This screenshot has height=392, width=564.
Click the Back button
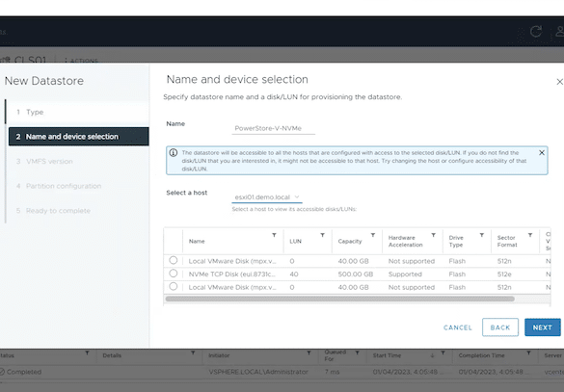pyautogui.click(x=500, y=327)
